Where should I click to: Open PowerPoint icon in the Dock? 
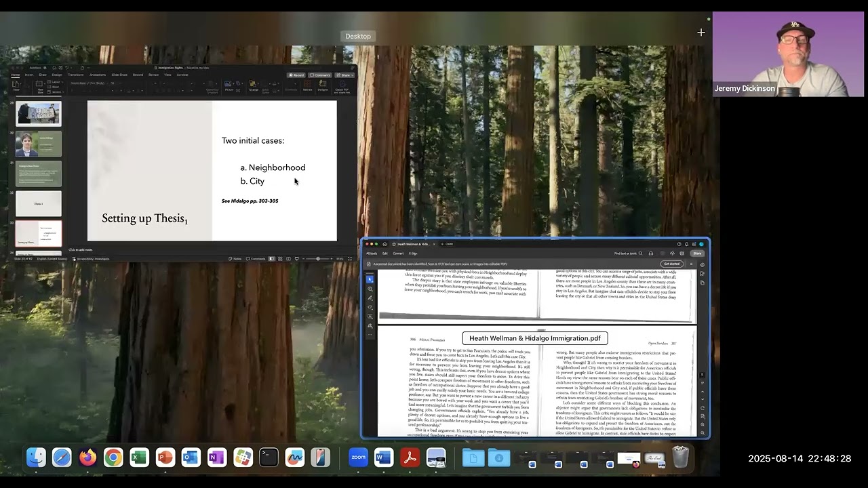(x=165, y=457)
